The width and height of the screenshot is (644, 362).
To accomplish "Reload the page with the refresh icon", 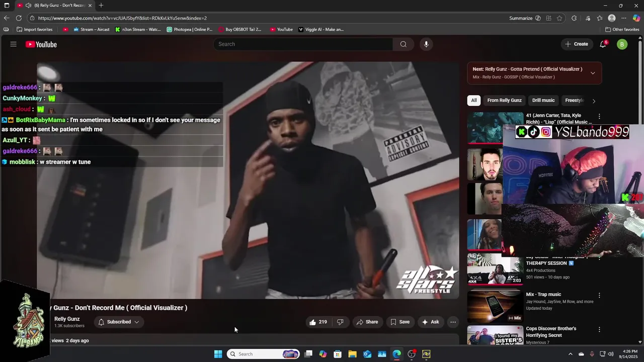I will 19,18.
